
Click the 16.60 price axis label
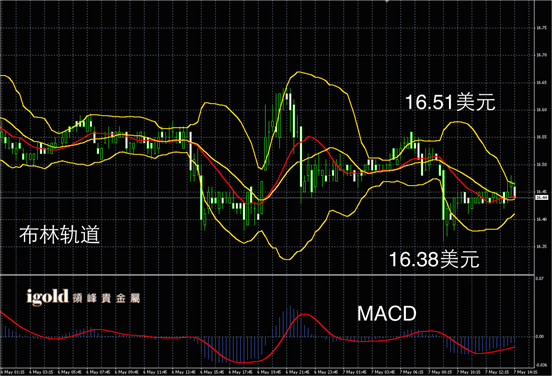pos(541,110)
